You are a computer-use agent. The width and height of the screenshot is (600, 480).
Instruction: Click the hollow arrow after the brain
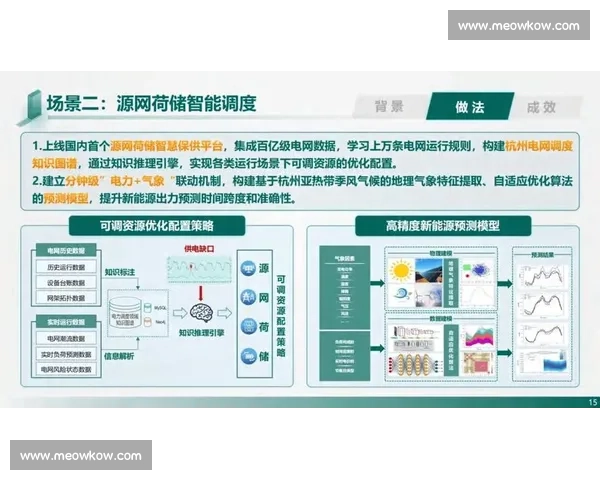(225, 313)
